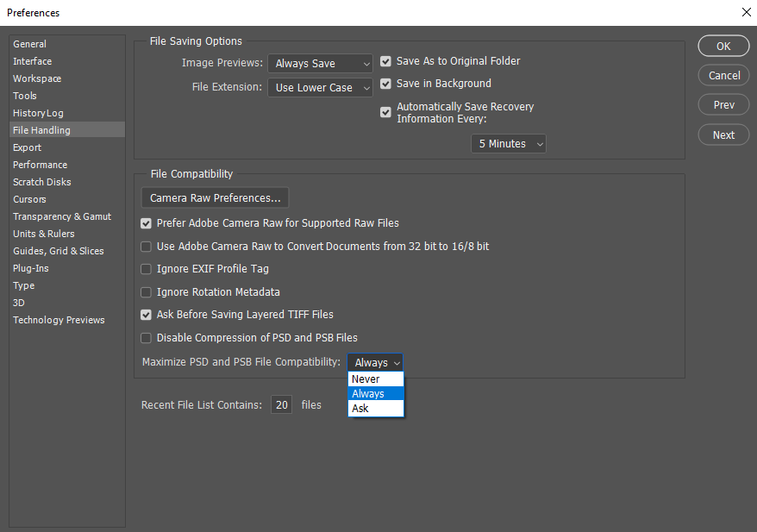Check Disable Compression of PSD and PSB Files
Image resolution: width=757 pixels, height=532 pixels.
(146, 338)
